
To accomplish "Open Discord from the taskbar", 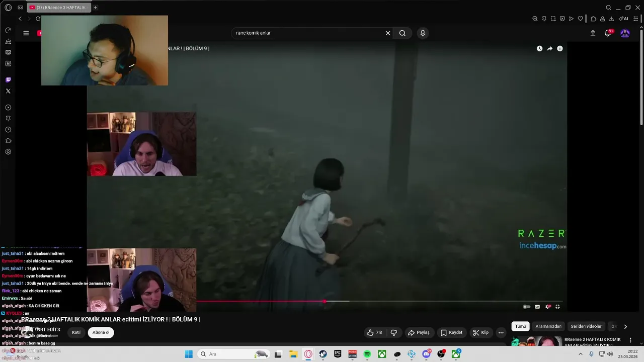I will (426, 354).
